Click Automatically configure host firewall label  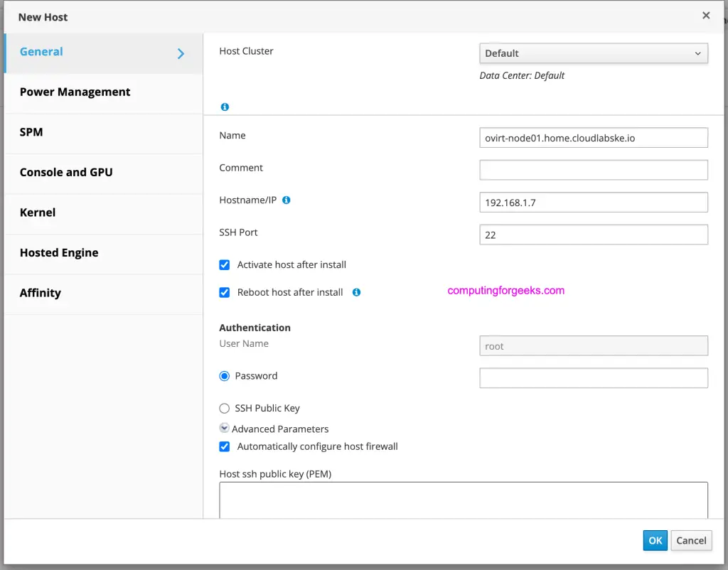(x=318, y=446)
